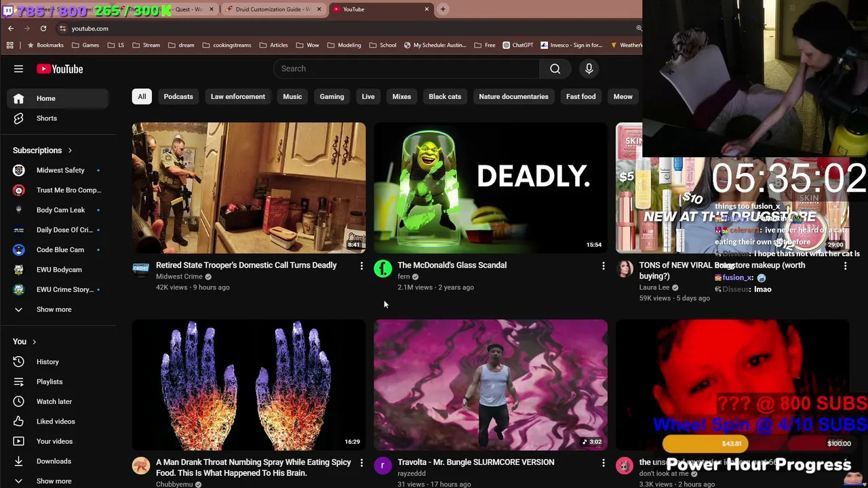Open the Bookmarks bookmark folder
This screenshot has height=488, width=868.
[x=45, y=45]
